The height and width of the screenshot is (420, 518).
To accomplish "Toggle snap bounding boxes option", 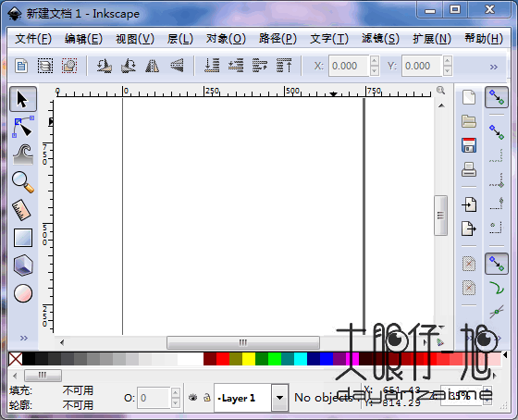I will pyautogui.click(x=496, y=132).
